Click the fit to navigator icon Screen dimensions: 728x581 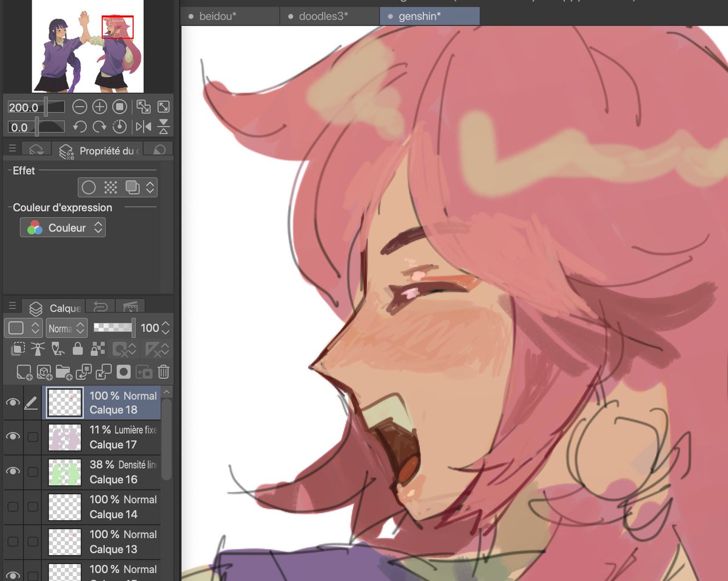143,107
